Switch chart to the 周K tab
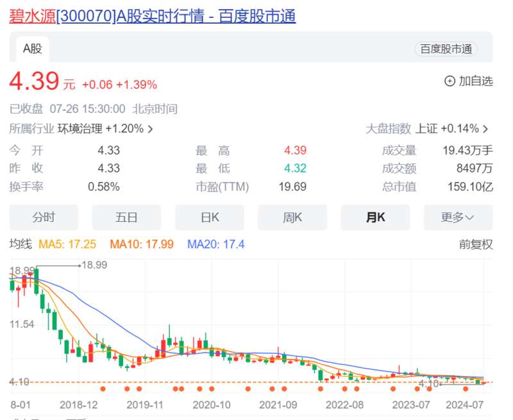The width and height of the screenshot is (513, 420). point(292,217)
